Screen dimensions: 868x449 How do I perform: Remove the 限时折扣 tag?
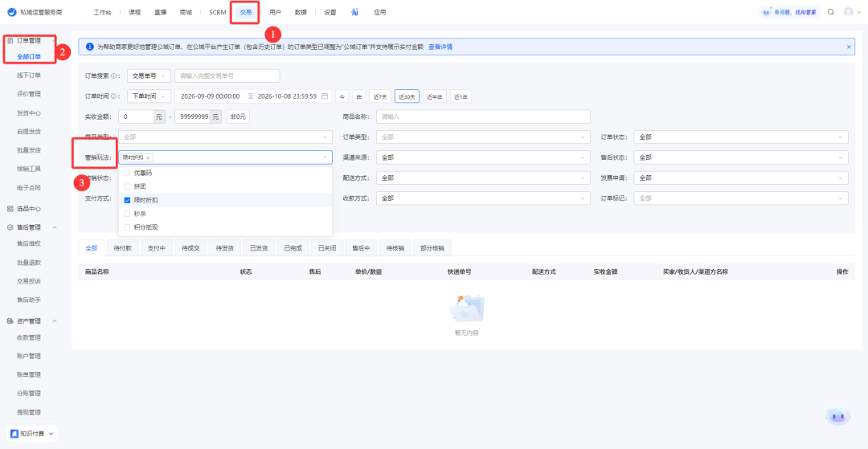coord(149,157)
